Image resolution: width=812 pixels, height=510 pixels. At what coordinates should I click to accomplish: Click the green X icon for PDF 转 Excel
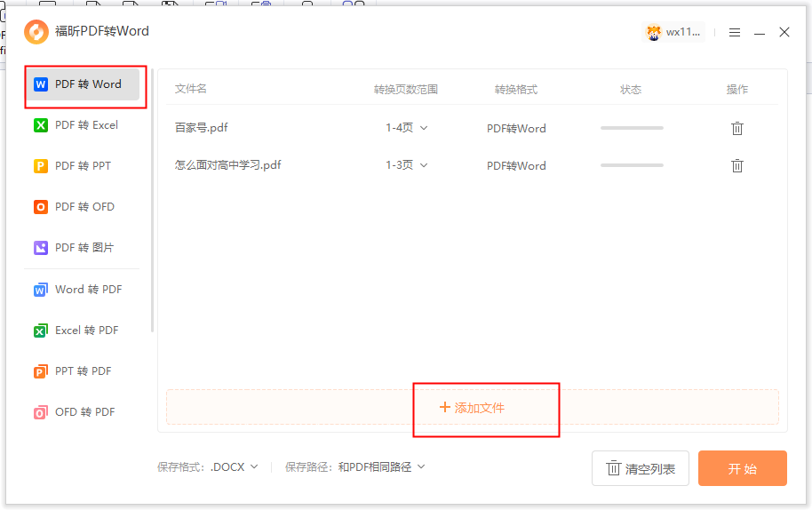pos(40,124)
